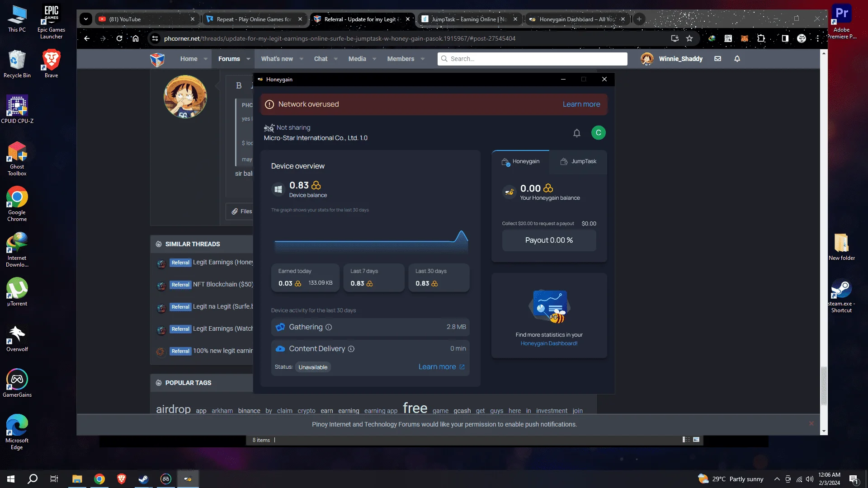
Task: Dismiss the push notification permission bar
Action: (811, 423)
